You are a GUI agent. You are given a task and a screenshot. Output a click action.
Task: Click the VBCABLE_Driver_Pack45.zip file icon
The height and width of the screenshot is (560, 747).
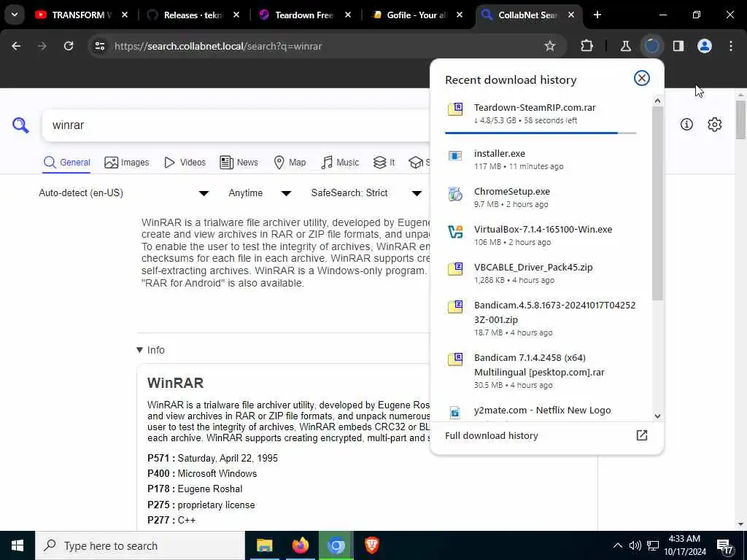455,269
